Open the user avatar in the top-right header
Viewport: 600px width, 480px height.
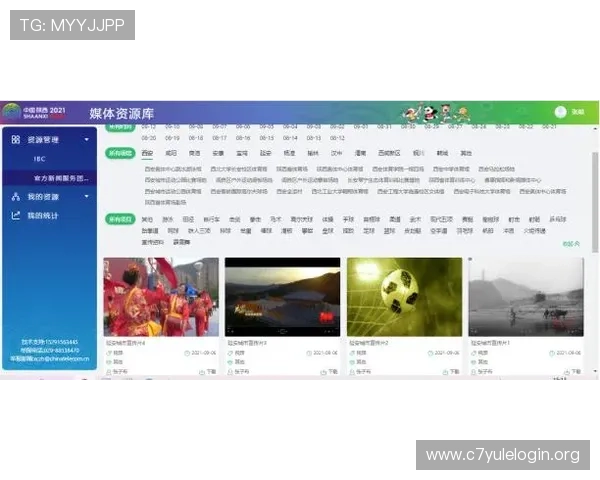(x=561, y=112)
